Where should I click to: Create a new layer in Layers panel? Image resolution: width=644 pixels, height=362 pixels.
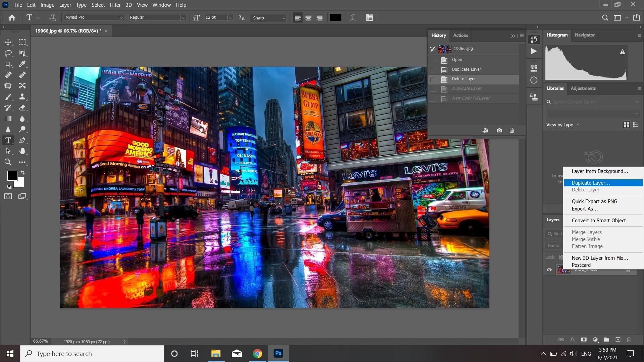(x=618, y=340)
